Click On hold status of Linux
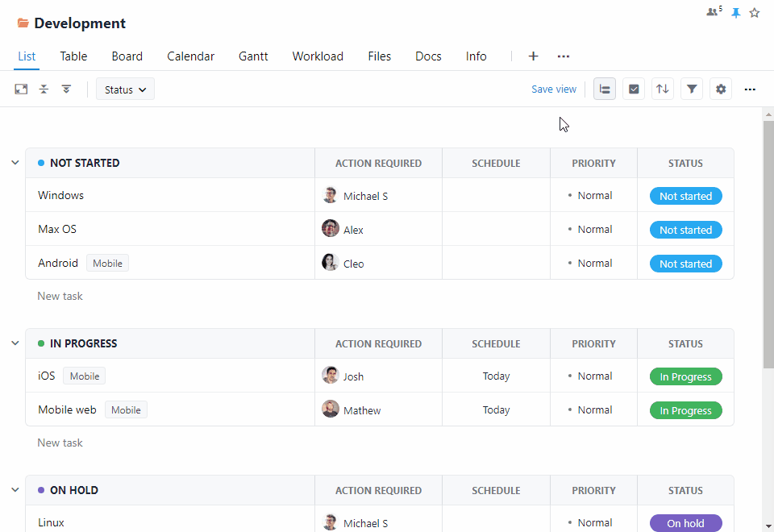774x532 pixels. (685, 523)
